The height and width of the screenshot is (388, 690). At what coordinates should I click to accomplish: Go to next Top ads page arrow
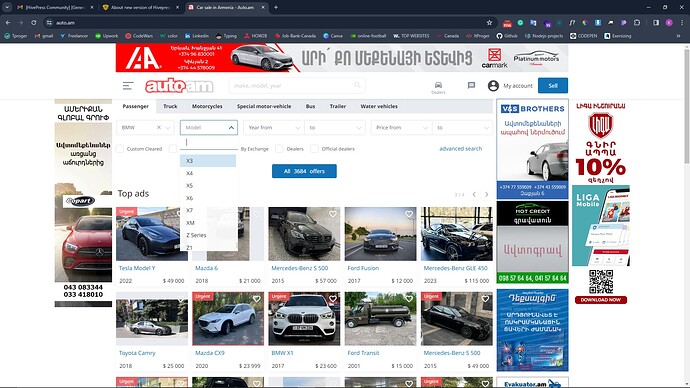click(x=487, y=194)
